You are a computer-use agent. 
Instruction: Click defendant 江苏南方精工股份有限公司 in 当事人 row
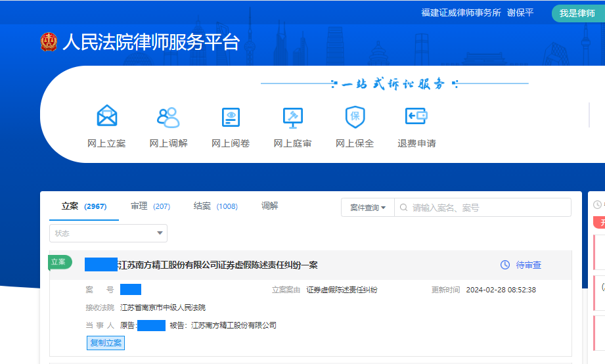point(234,325)
